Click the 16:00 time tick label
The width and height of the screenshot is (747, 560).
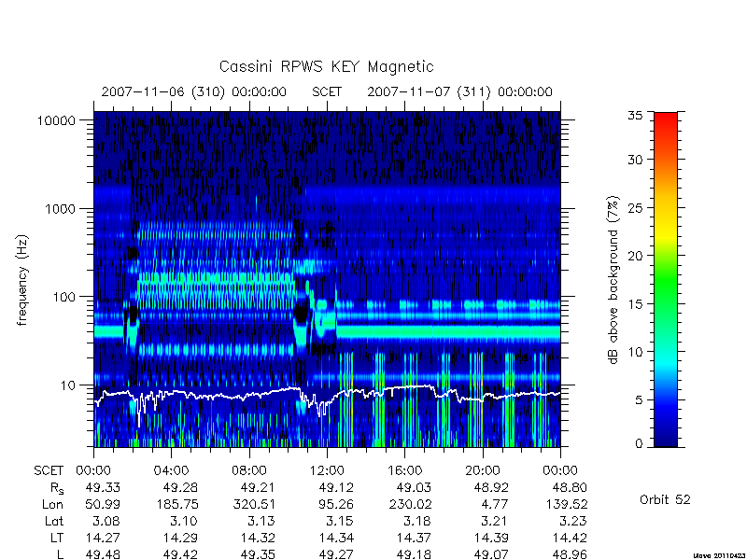coord(404,471)
